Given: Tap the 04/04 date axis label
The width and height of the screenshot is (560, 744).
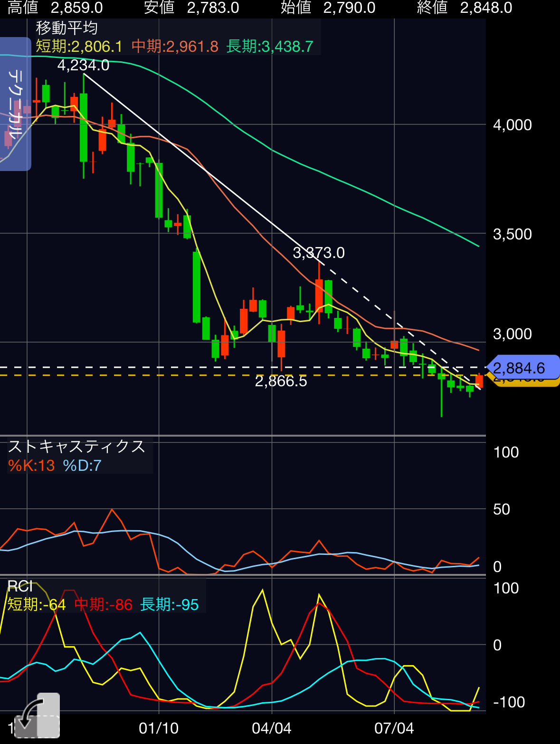Looking at the screenshot, I should pos(272,728).
